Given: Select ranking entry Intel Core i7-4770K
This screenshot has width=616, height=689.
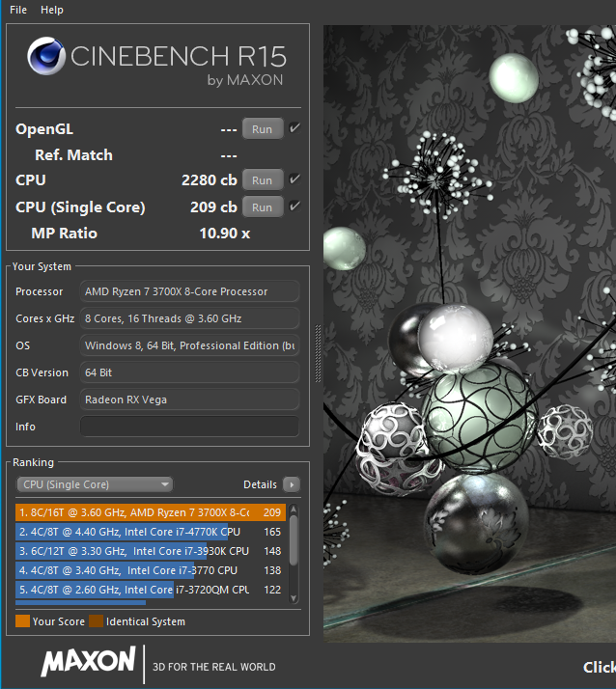Looking at the screenshot, I should 151,532.
